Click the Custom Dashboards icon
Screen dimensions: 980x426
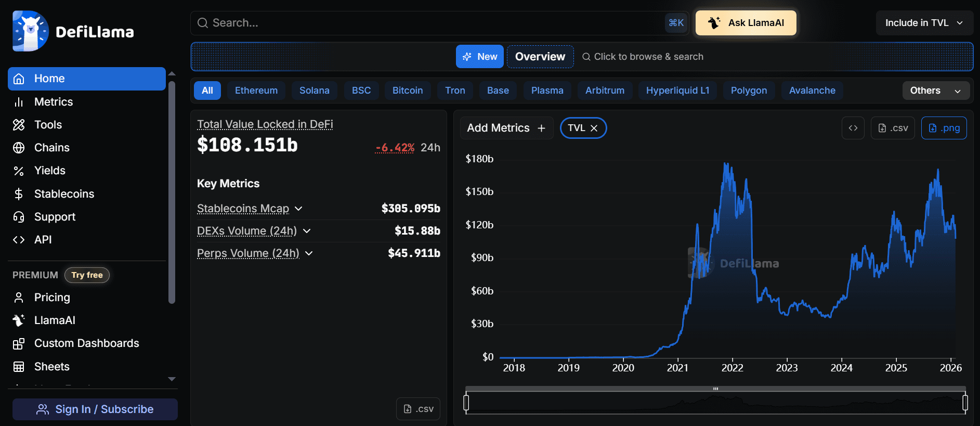19,343
